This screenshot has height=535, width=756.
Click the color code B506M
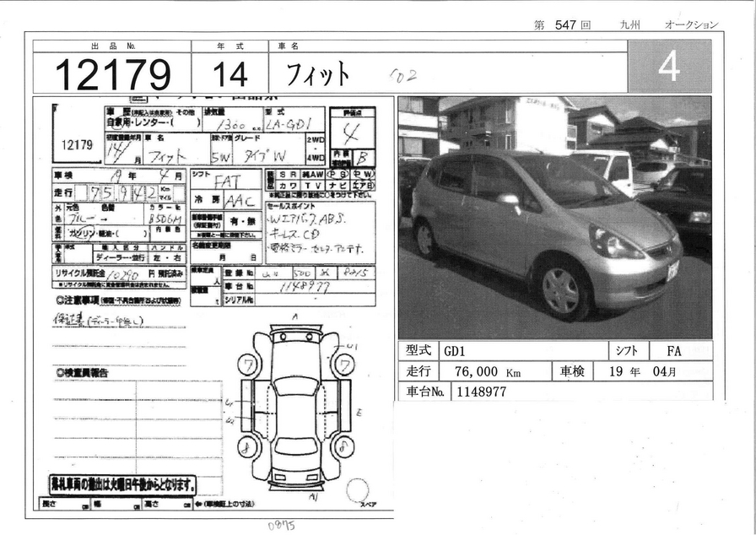[165, 219]
